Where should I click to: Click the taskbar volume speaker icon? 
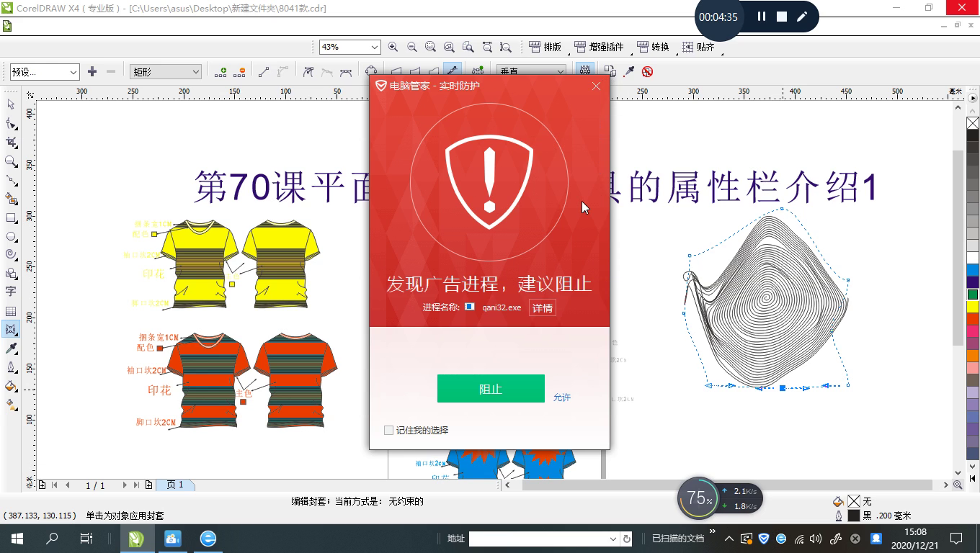point(816,539)
